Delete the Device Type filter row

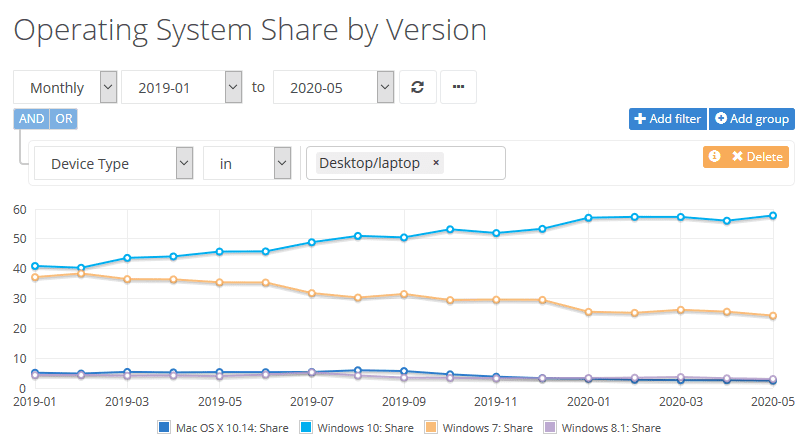coord(757,157)
